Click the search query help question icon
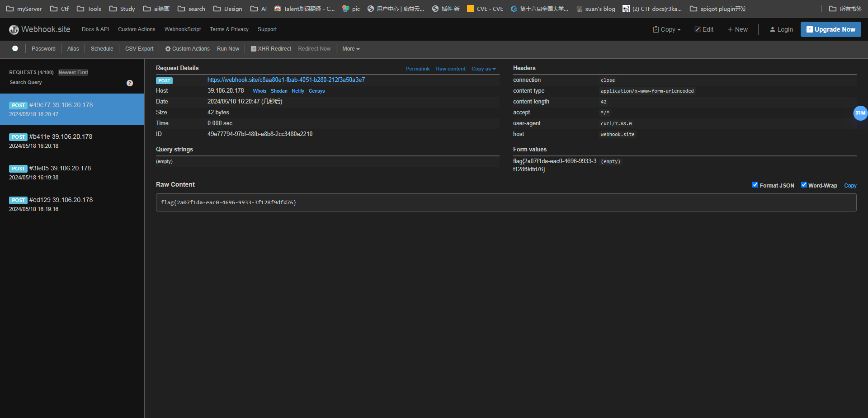The height and width of the screenshot is (418, 868). click(130, 83)
